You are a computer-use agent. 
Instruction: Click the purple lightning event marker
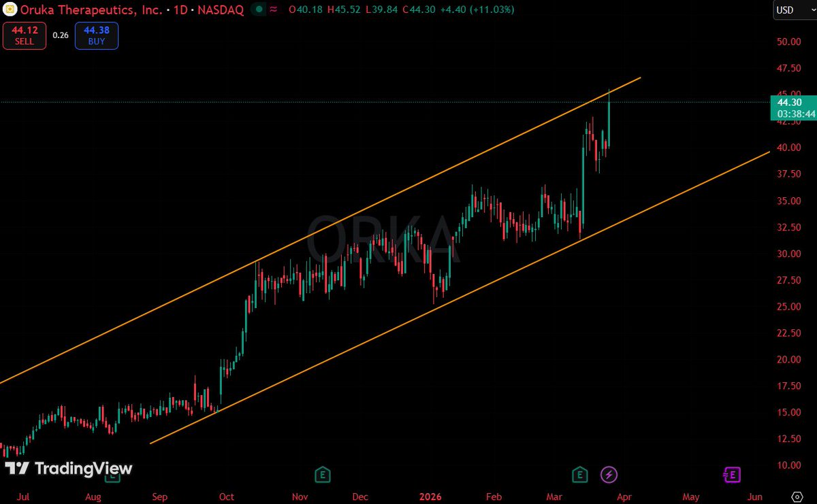[609, 474]
